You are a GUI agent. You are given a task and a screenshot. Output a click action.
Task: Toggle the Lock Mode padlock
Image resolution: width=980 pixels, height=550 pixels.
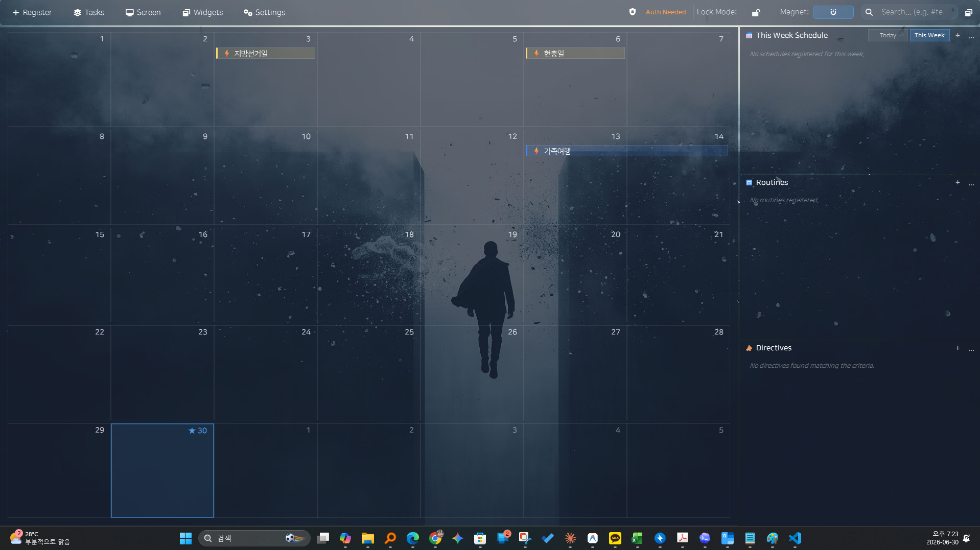point(756,12)
